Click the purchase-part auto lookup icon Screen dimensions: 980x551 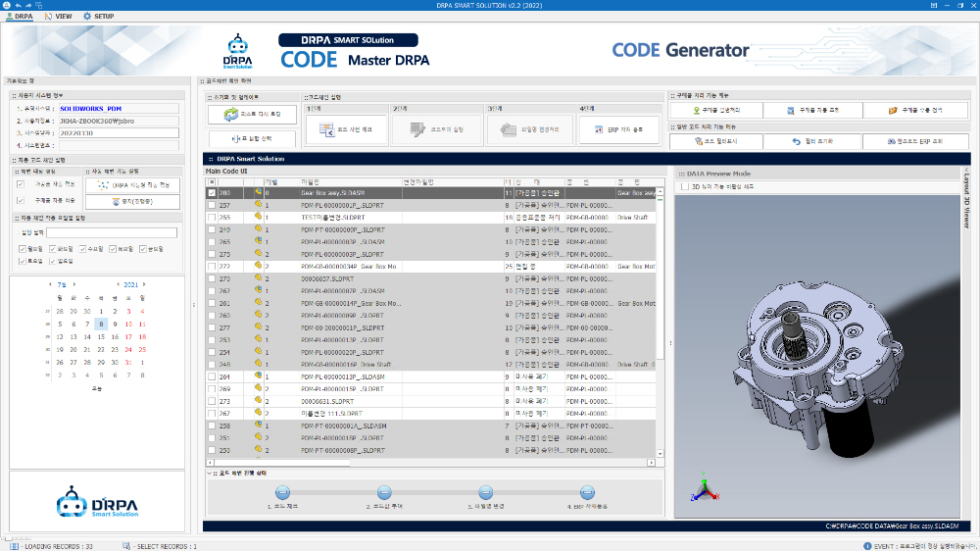pos(790,110)
